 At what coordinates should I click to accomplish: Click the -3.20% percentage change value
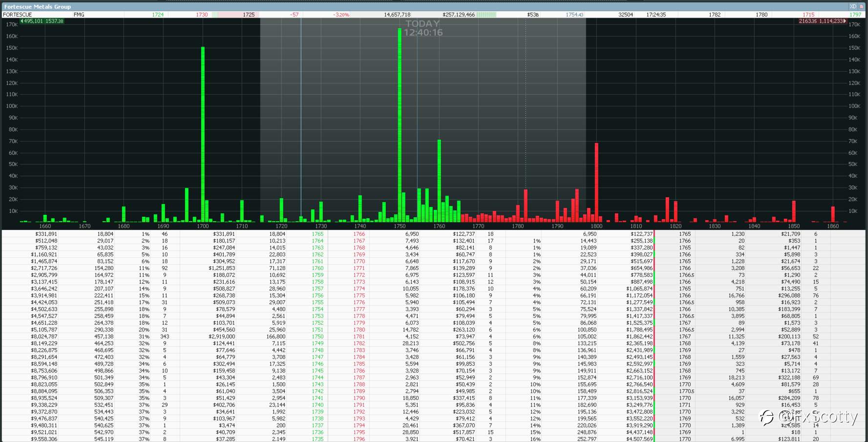(x=341, y=15)
